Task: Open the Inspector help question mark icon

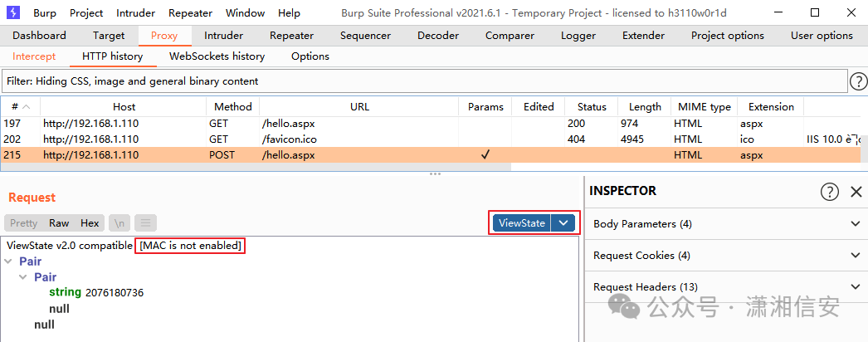Action: pyautogui.click(x=829, y=192)
